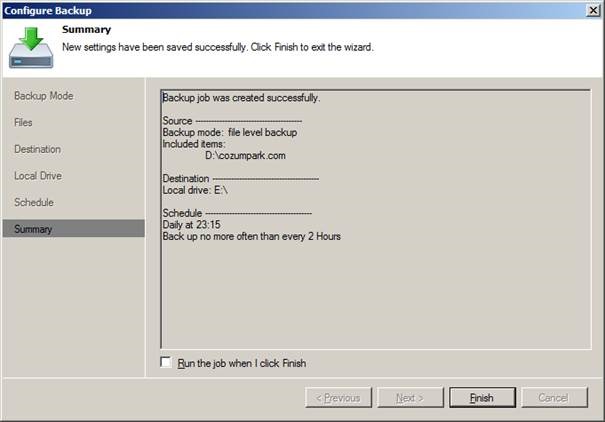Screen dimensions: 605x422
Task: Open the Local Drive wizard step
Action: click(38, 176)
